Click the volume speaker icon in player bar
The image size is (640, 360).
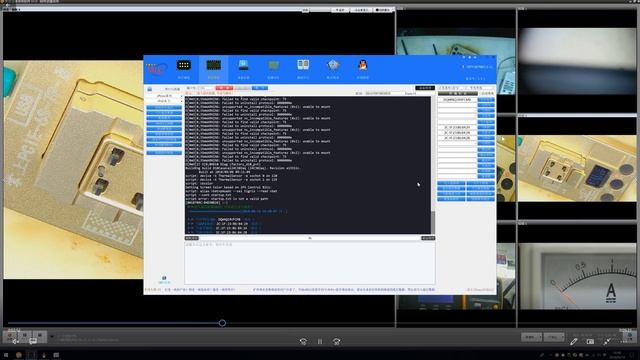tap(16, 341)
